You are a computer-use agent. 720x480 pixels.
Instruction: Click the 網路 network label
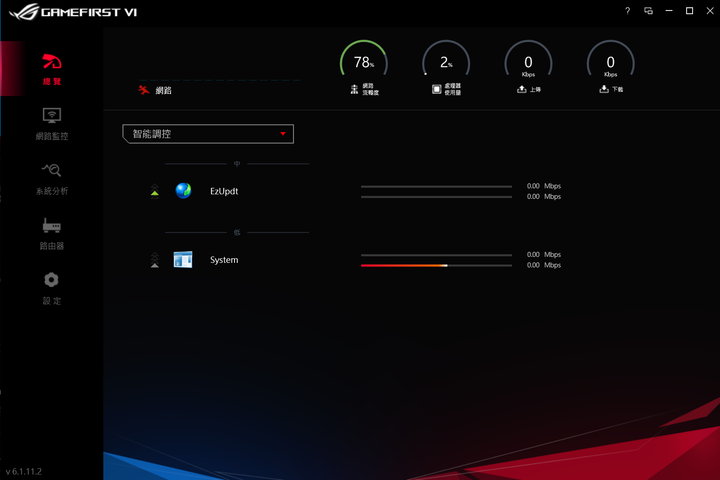tap(163, 90)
